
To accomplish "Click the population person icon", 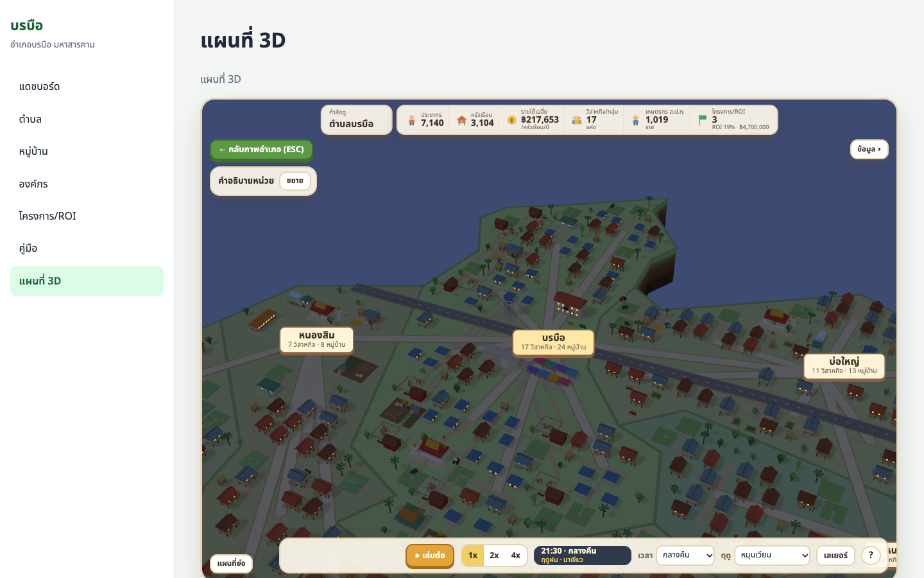I will pos(412,120).
